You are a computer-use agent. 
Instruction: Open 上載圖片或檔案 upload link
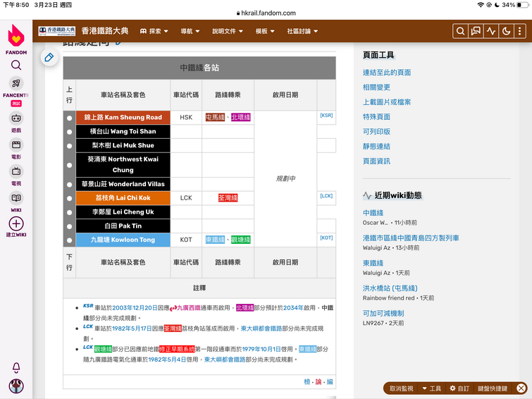(x=387, y=102)
